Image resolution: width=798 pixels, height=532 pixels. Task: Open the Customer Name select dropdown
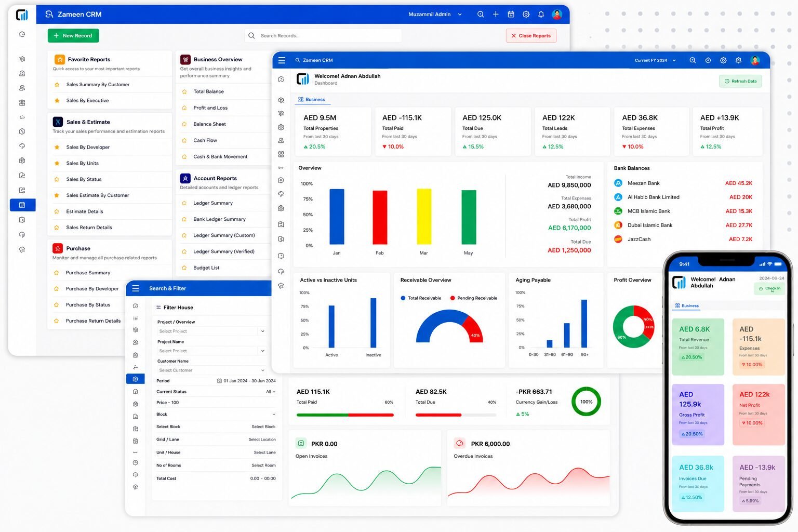click(212, 370)
